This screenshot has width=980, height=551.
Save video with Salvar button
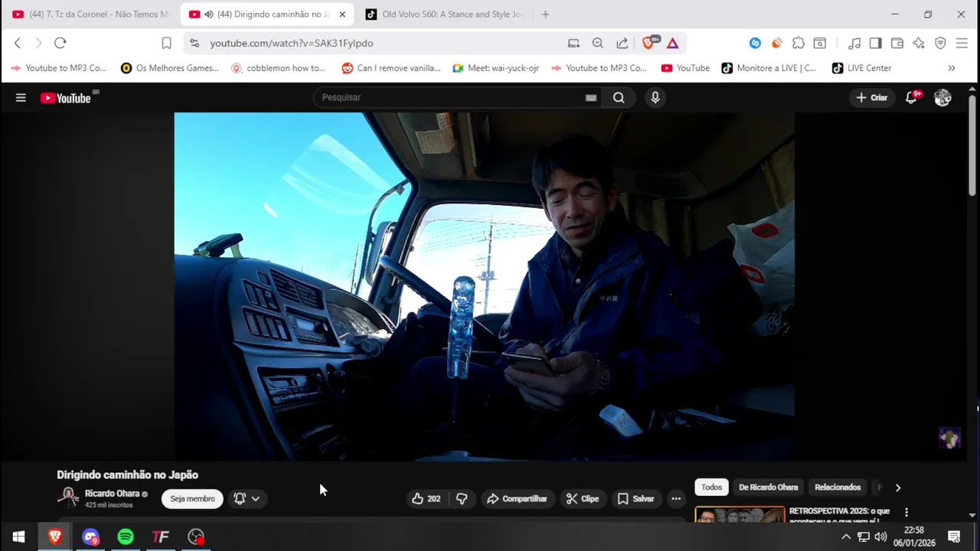[x=636, y=499]
